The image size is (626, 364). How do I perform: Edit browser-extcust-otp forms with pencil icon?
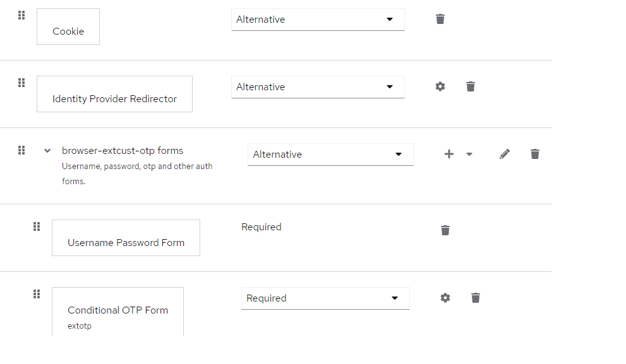(x=504, y=154)
